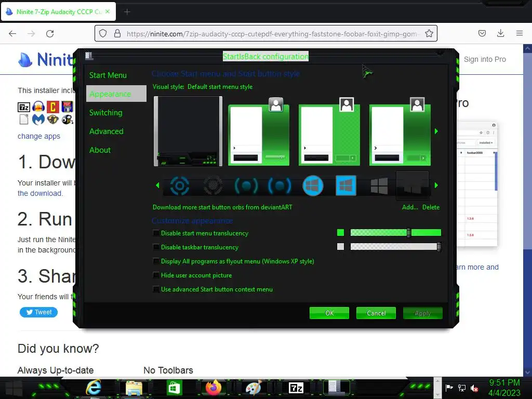
Task: Open File Explorer from the taskbar
Action: (x=134, y=388)
